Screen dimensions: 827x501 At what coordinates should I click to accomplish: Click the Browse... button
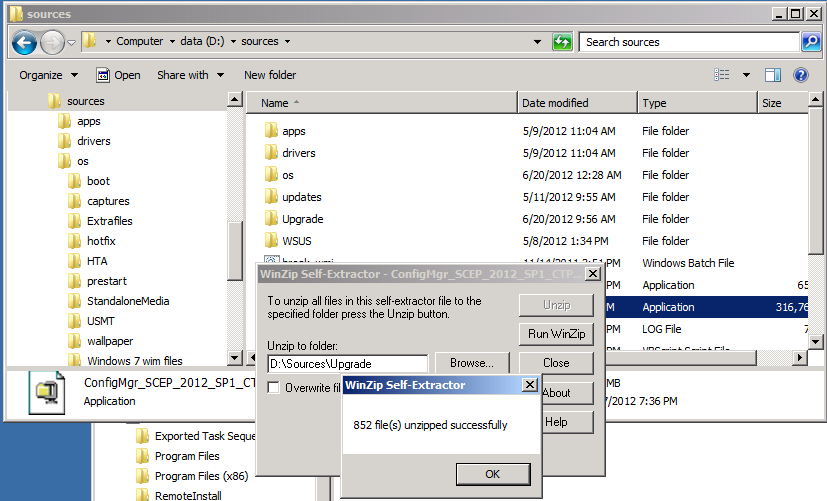pos(472,363)
